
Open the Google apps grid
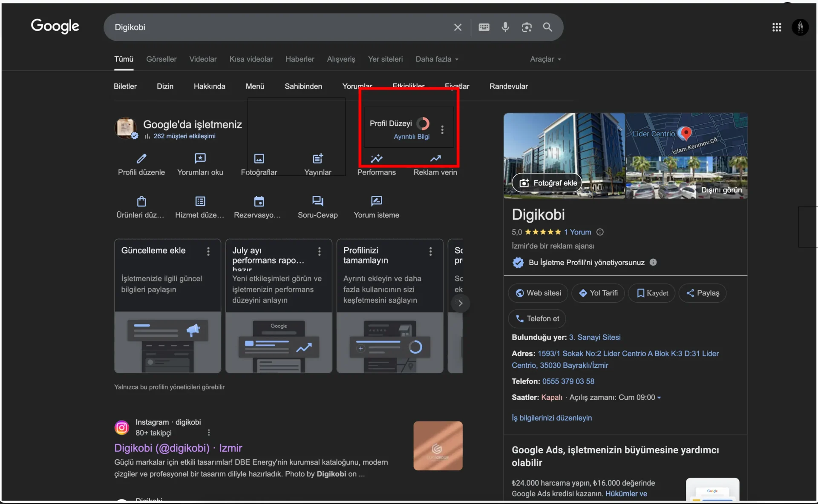[777, 27]
